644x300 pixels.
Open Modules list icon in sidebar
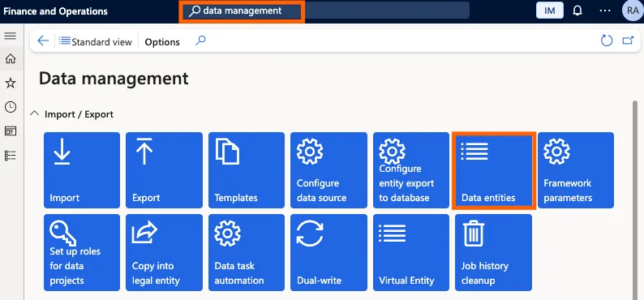tap(11, 156)
